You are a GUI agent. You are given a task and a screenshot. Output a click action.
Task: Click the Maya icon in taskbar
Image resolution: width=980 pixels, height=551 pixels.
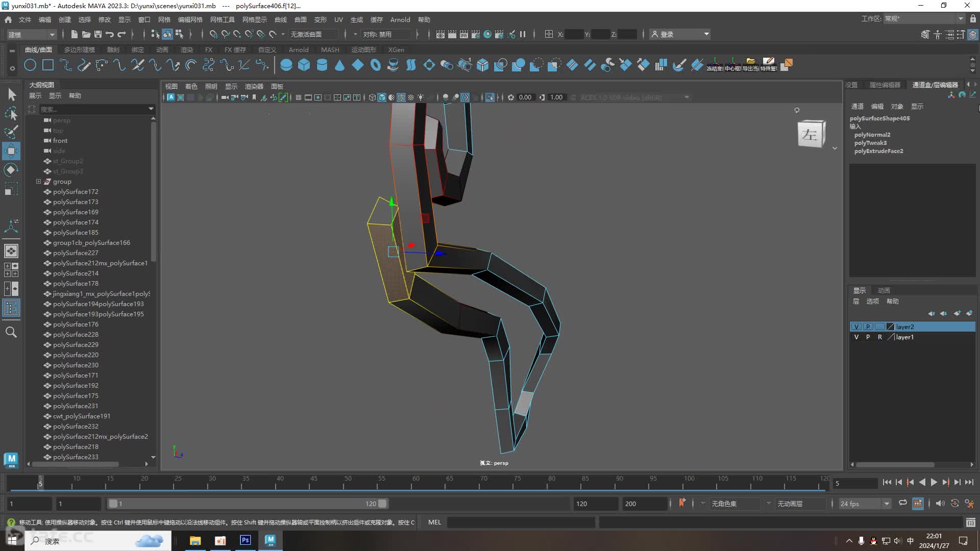pyautogui.click(x=270, y=540)
